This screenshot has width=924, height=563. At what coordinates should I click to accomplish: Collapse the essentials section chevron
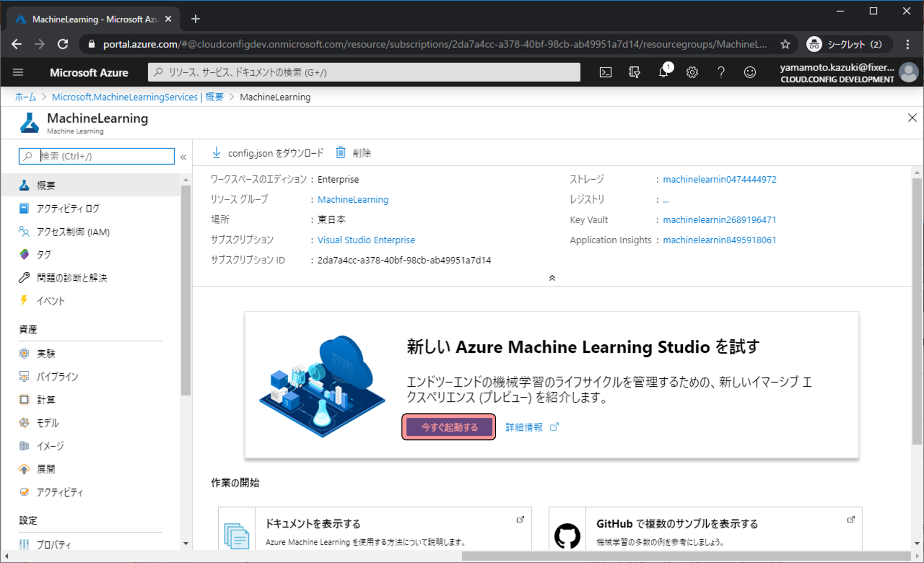pyautogui.click(x=552, y=278)
